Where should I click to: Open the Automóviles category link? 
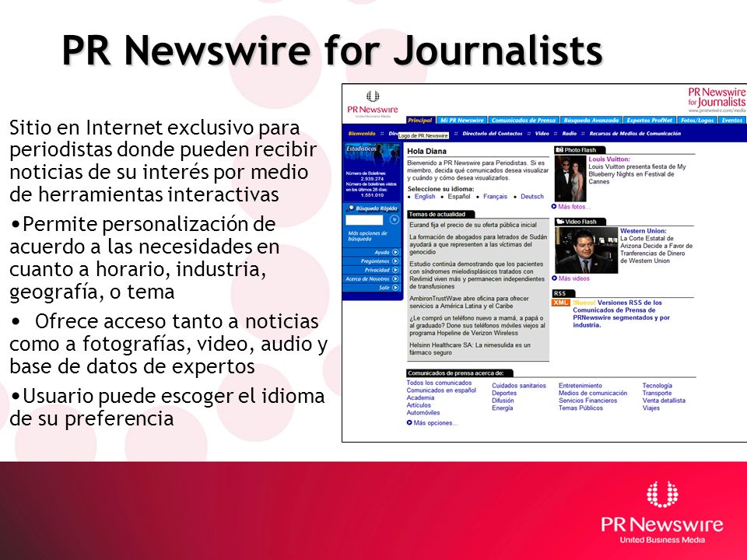click(x=423, y=413)
